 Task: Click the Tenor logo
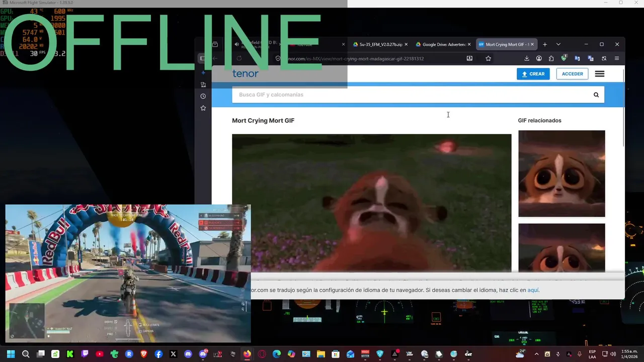tap(245, 73)
